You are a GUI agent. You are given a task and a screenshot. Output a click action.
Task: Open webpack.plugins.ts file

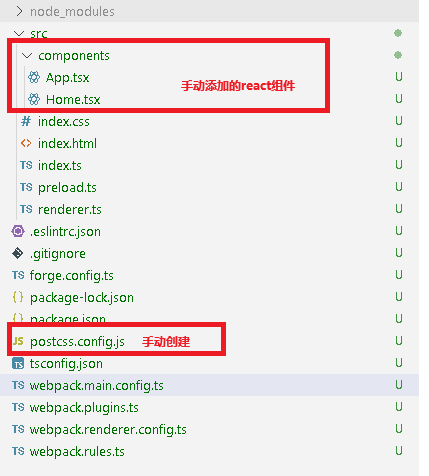pos(84,408)
